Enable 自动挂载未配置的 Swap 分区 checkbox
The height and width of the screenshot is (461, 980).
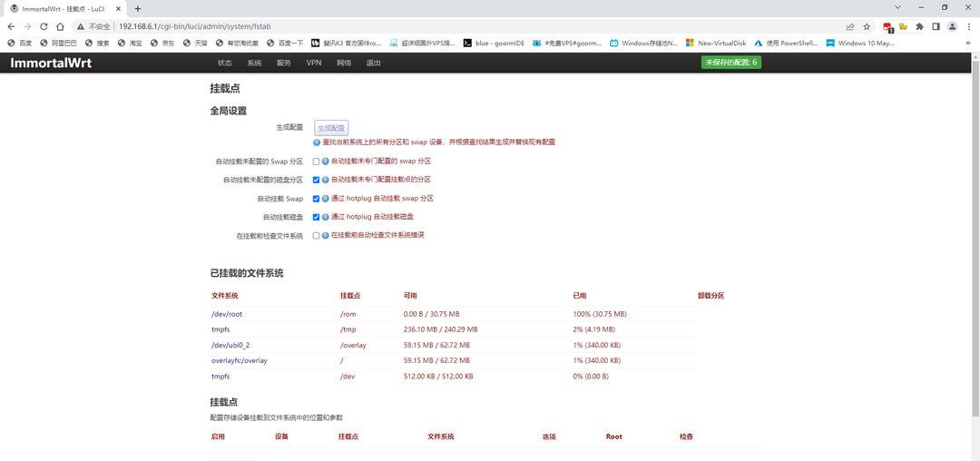pos(317,162)
